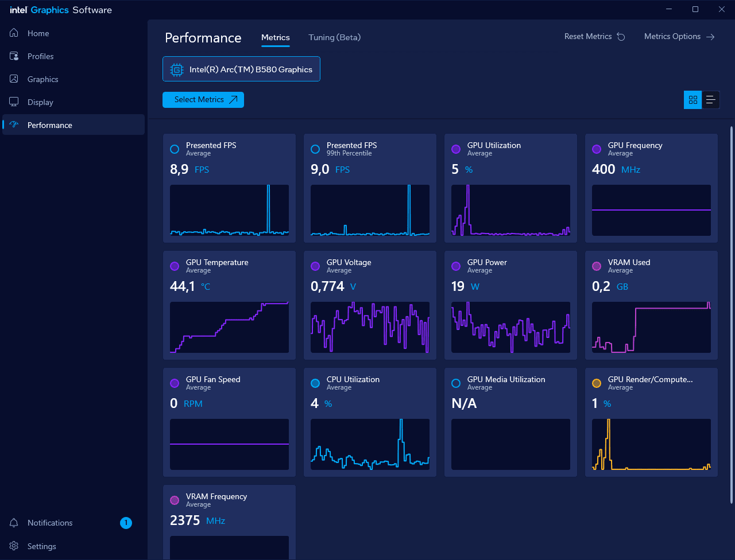
Task: Click the Performance page heading
Action: [203, 38]
